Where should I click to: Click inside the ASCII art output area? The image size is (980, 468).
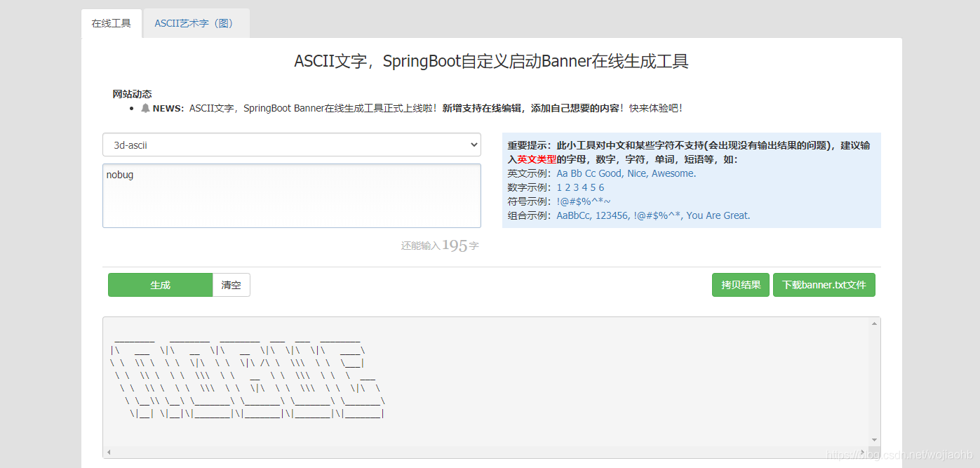[x=485, y=382]
